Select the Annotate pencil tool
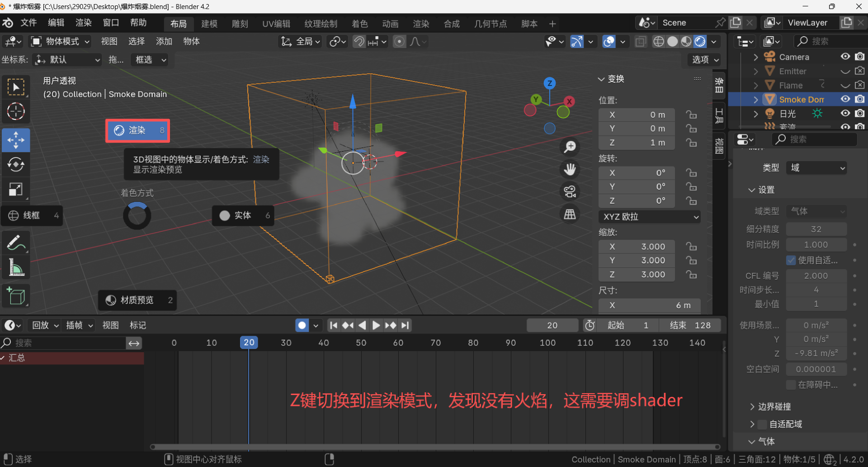 click(16, 243)
